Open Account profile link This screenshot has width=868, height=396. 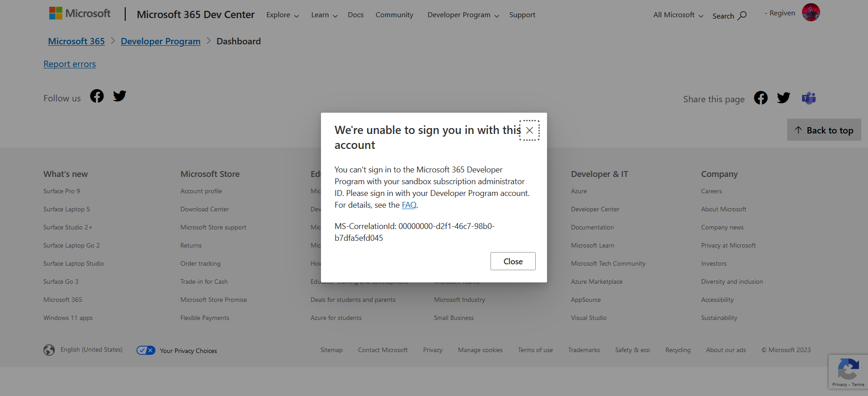[x=201, y=191]
